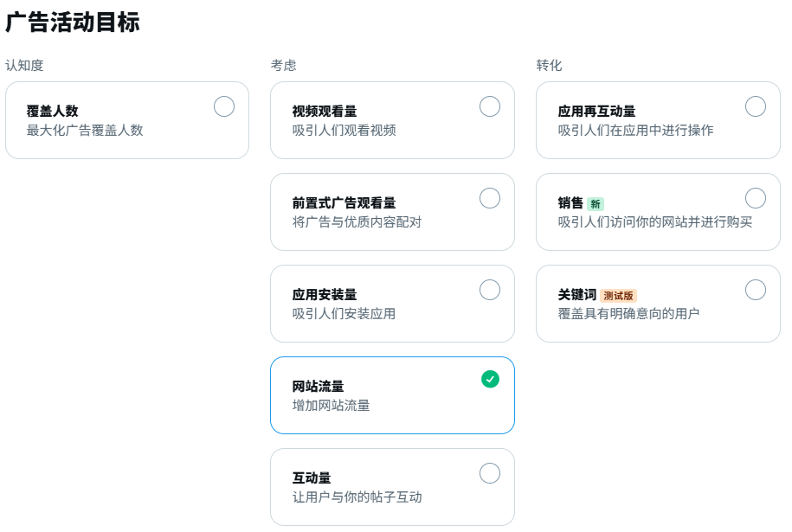Click the 网站流量 card title

[318, 387]
